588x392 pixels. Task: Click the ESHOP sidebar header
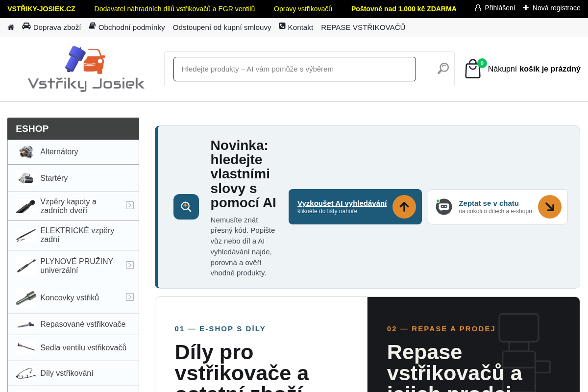[73, 128]
